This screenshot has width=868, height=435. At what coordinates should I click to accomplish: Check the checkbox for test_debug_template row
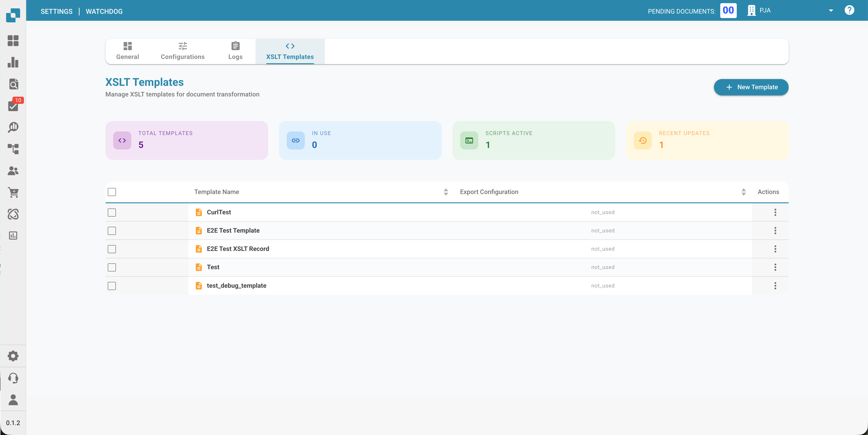(x=112, y=286)
